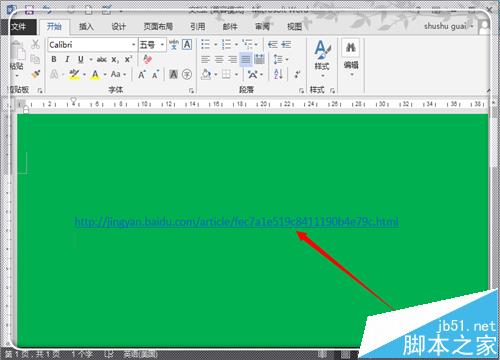500x360 pixels.
Task: Open the 页面布局 tab
Action: (158, 26)
